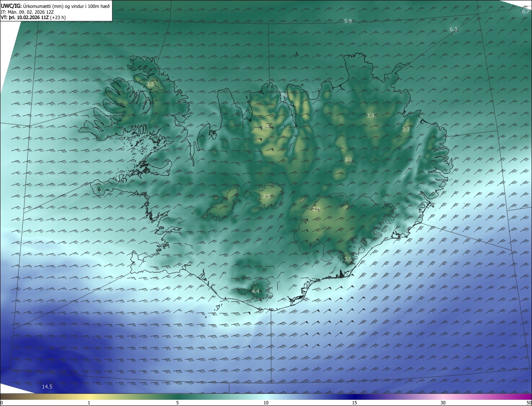Click the map value 5.2 off the west coast
The width and height of the screenshot is (532, 406).
pos(99,190)
